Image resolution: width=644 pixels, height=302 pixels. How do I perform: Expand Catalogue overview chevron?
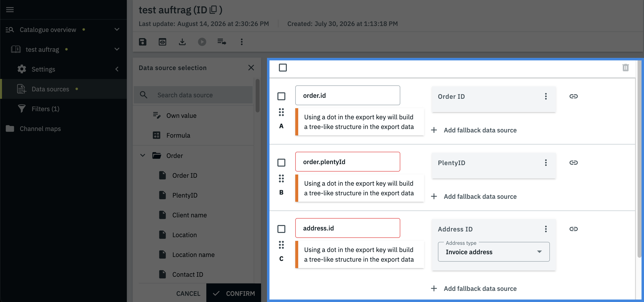[117, 29]
